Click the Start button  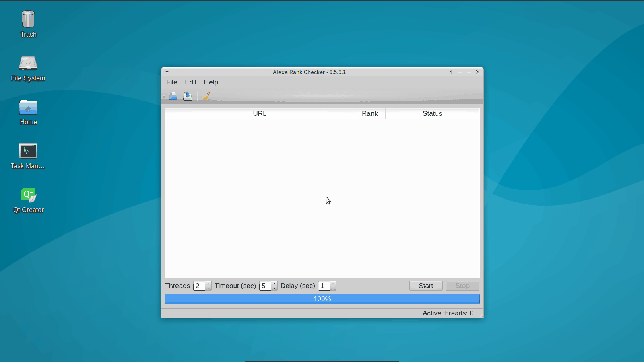pyautogui.click(x=426, y=286)
